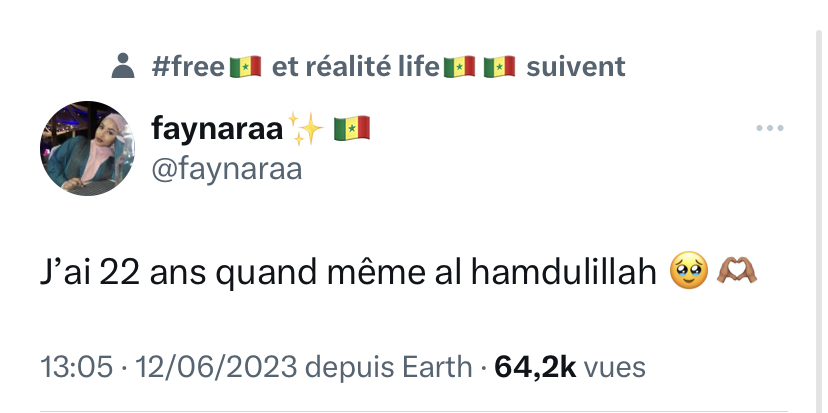Click the flag just before suivent
The height and width of the screenshot is (413, 828).
point(499,67)
